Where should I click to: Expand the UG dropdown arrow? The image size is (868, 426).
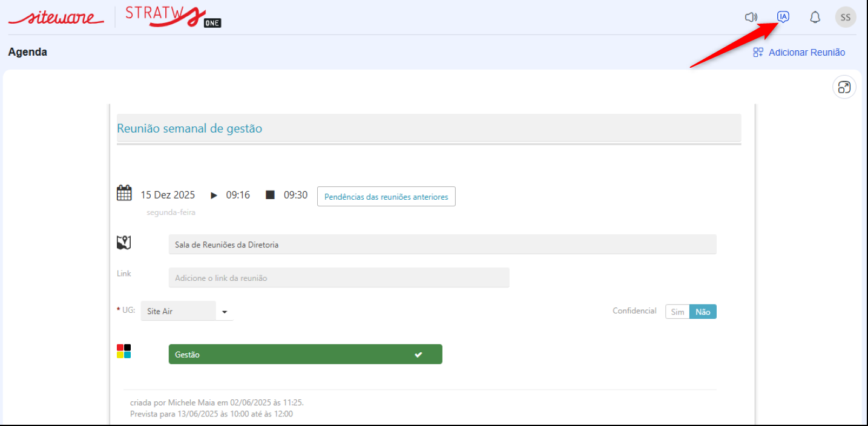(x=225, y=312)
